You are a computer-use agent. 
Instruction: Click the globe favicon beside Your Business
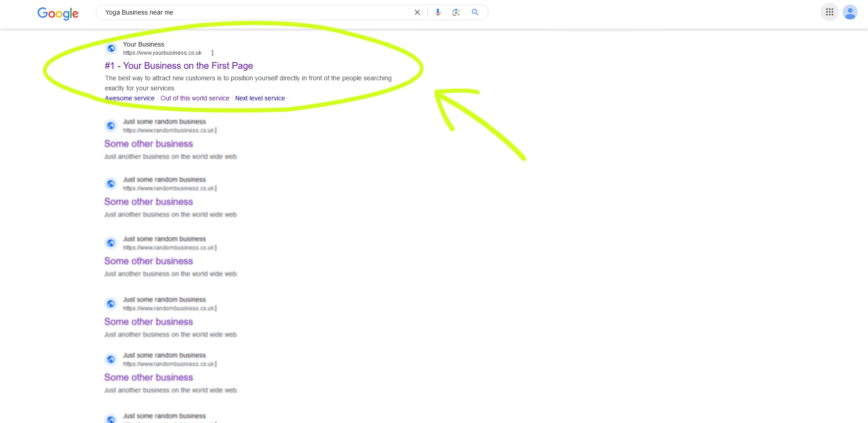[x=111, y=48]
